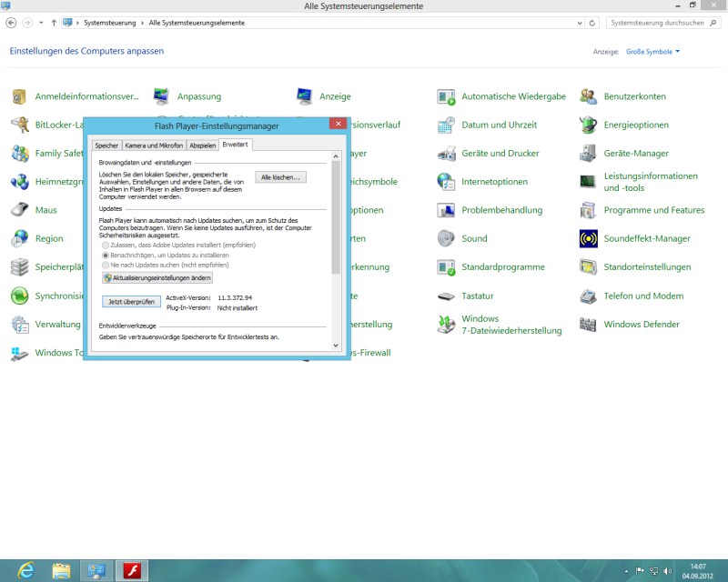Image resolution: width=728 pixels, height=582 pixels.
Task: Click the 'Alle löschen...' button
Action: coord(280,177)
